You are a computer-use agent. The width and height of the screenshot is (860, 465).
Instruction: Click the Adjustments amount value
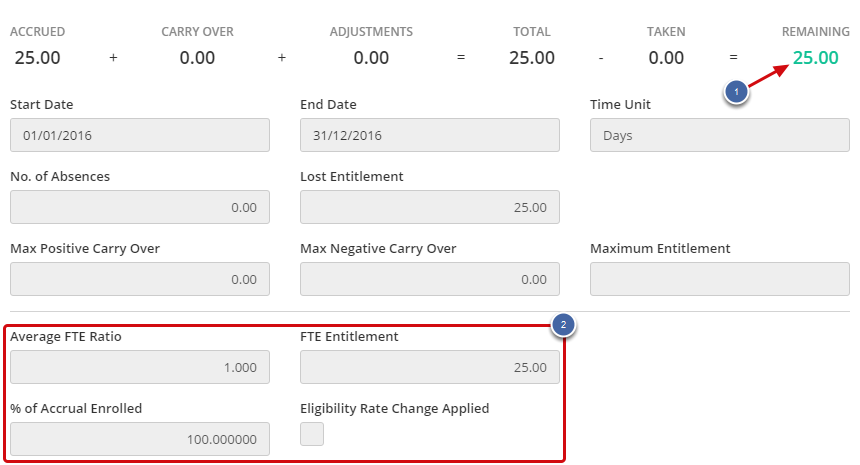coord(371,58)
